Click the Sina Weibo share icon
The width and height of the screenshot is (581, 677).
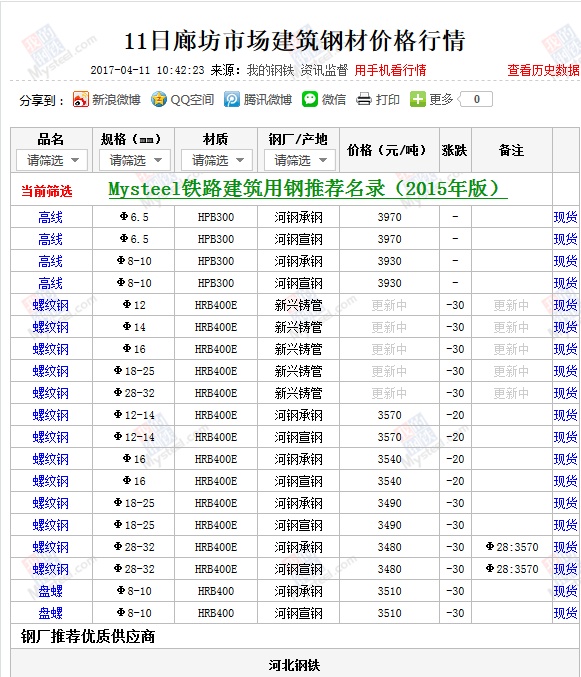tap(81, 99)
